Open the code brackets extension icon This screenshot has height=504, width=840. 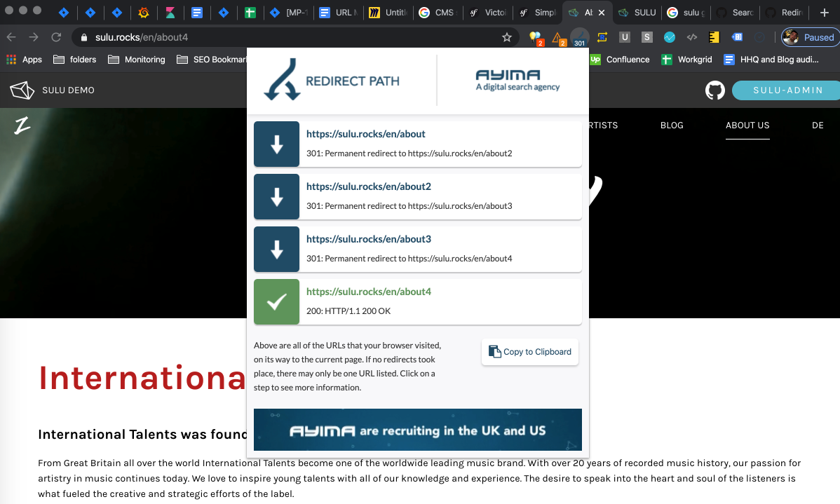[691, 37]
